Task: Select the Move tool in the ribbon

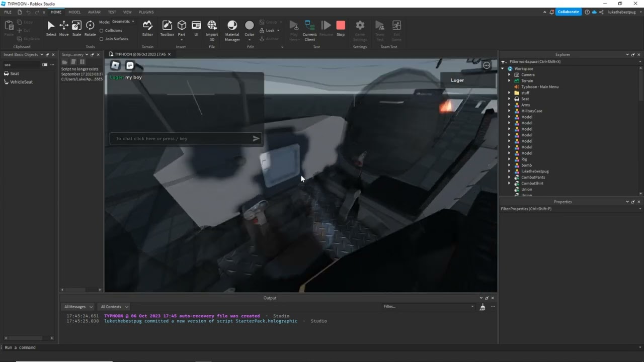Action: [x=64, y=28]
